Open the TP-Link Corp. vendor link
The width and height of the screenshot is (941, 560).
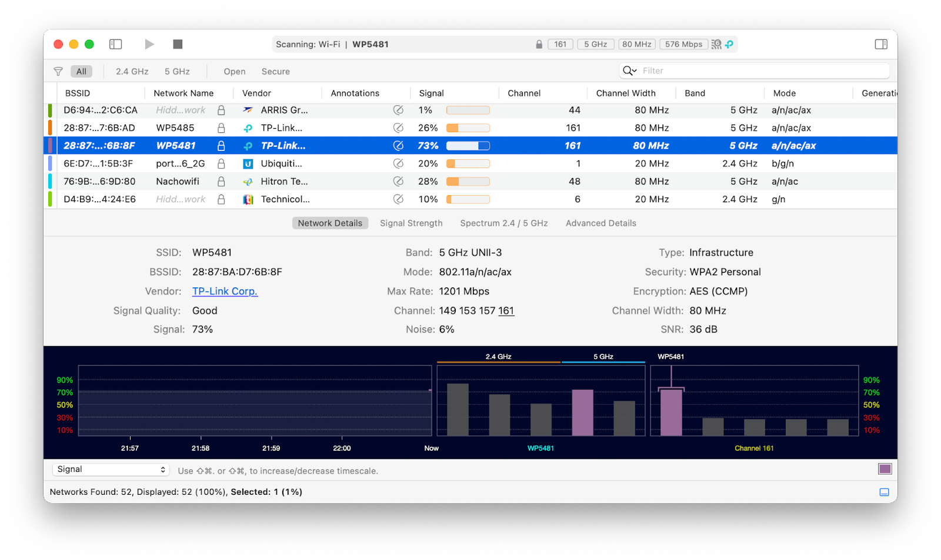[x=225, y=291]
